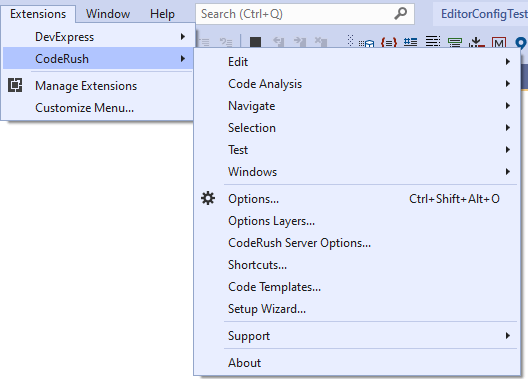Click the grayed right-arrow bookmark toolbar icon
528x379 pixels.
pos(299,42)
